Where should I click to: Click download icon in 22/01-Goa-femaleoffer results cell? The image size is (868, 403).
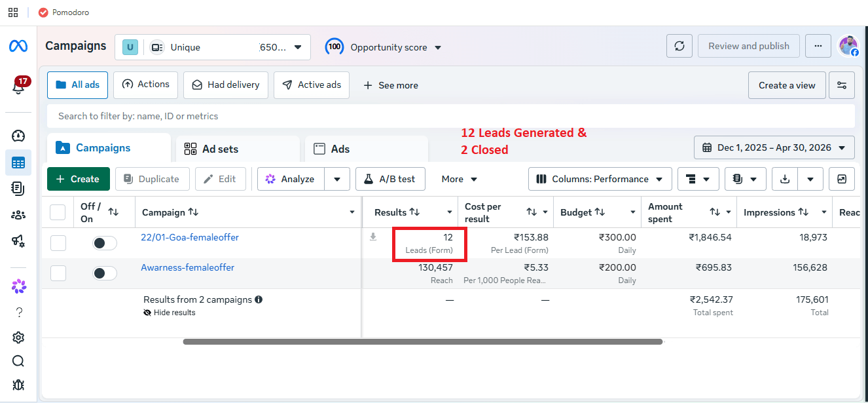(373, 237)
